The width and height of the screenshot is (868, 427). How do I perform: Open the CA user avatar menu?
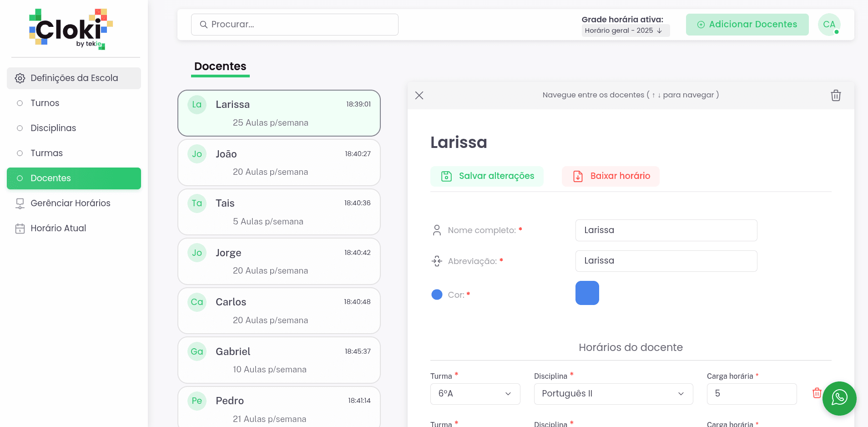tap(829, 25)
